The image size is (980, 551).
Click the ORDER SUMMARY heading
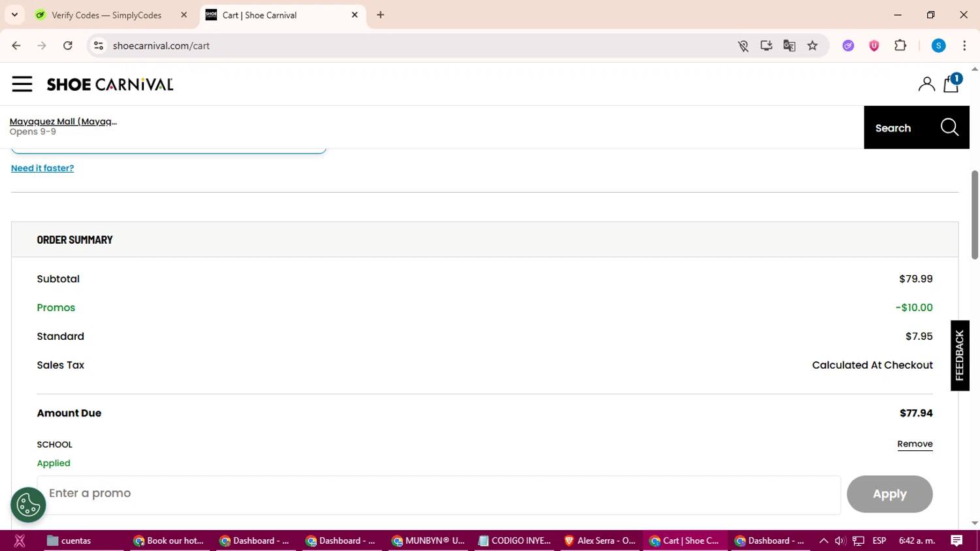click(x=74, y=240)
